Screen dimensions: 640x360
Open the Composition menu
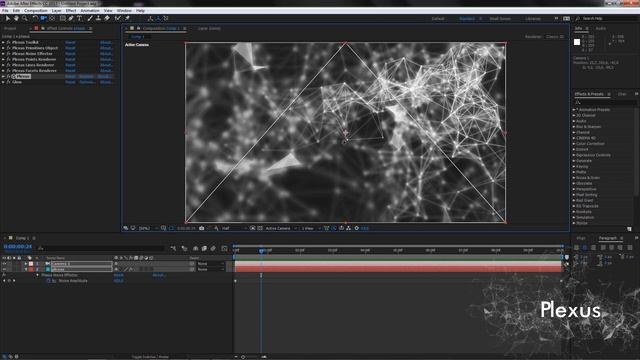(36, 11)
